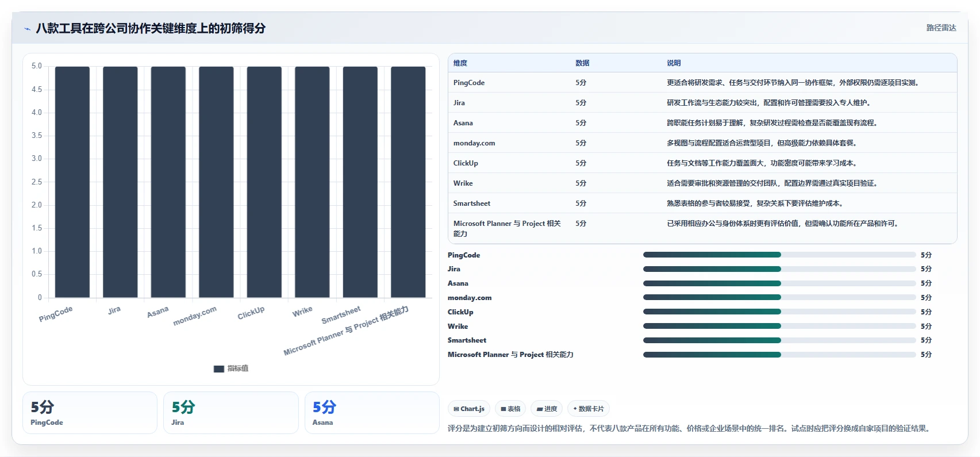Click the PingCode x-axis label
This screenshot has height=457, width=980.
click(x=56, y=314)
